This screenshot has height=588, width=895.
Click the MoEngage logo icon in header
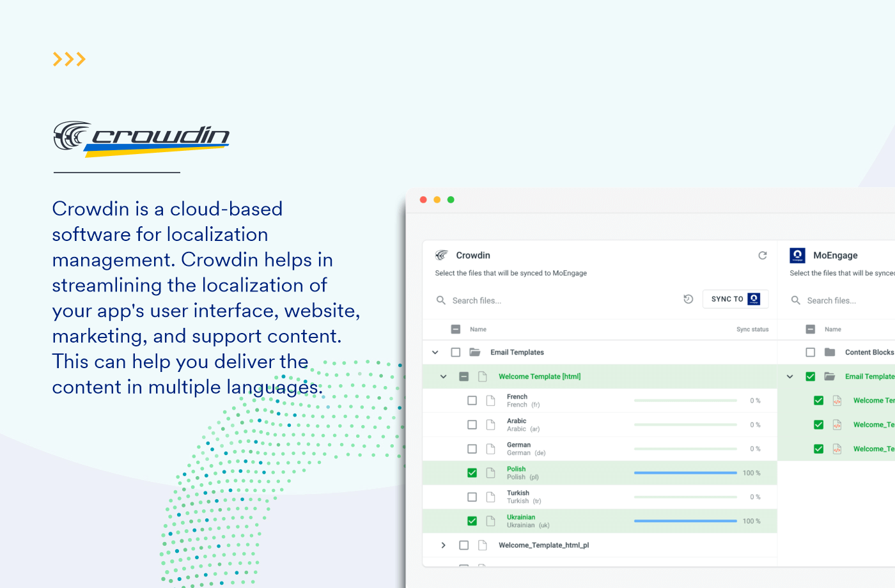pyautogui.click(x=797, y=255)
